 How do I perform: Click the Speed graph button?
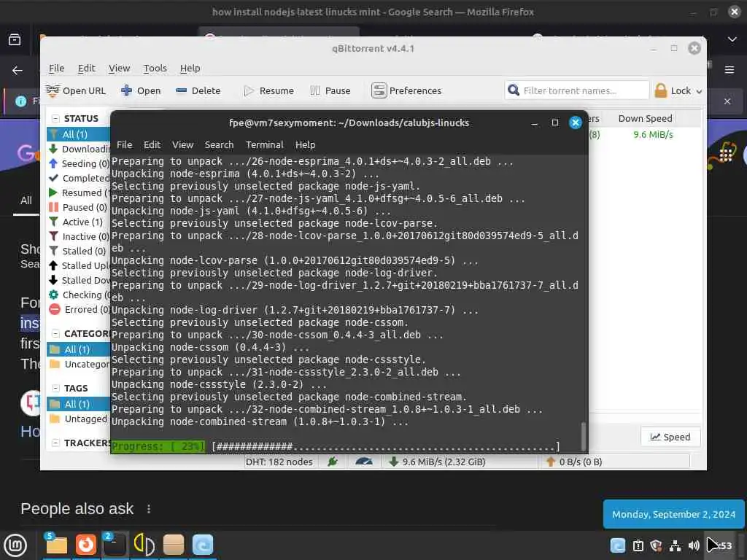point(670,437)
